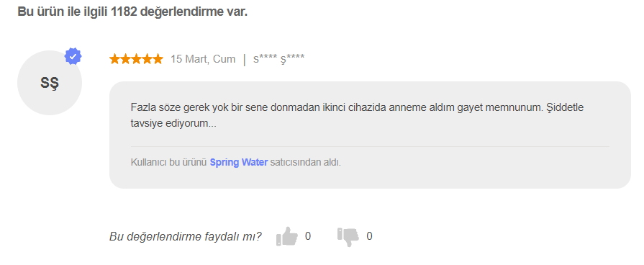Click the fifth orange rating star

(158, 59)
